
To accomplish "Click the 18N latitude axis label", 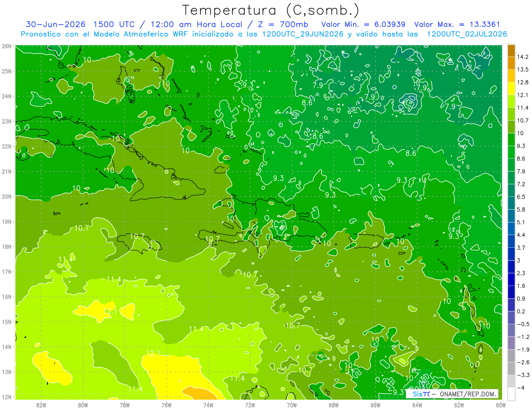I will click(x=7, y=247).
